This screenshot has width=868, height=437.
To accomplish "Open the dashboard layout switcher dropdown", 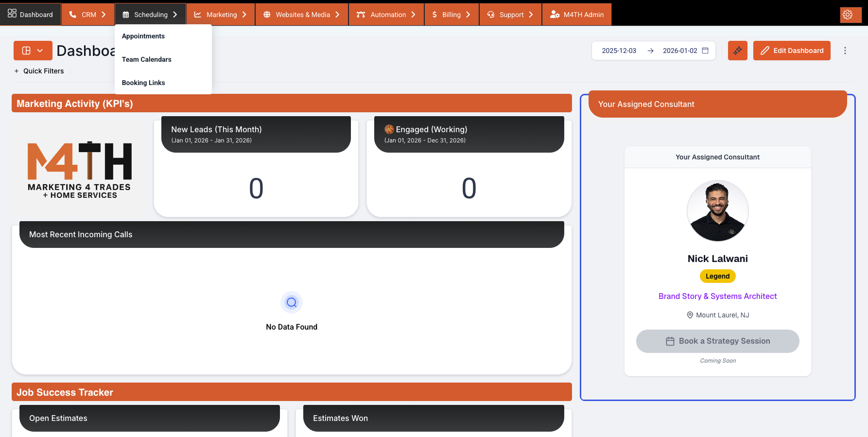I will (x=33, y=51).
